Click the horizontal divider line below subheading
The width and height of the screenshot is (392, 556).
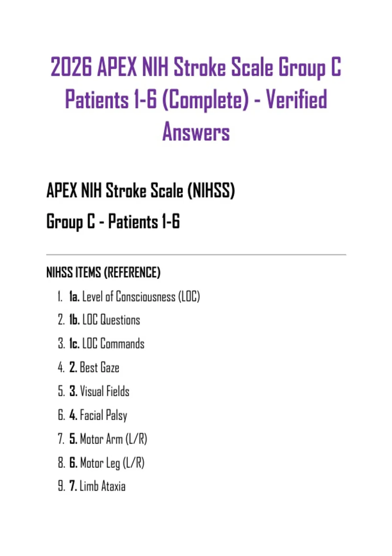196,254
